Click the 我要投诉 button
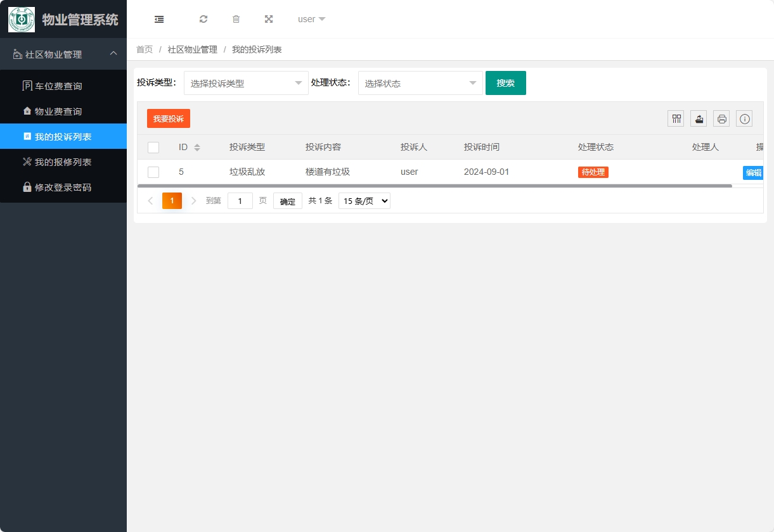 pyautogui.click(x=168, y=118)
